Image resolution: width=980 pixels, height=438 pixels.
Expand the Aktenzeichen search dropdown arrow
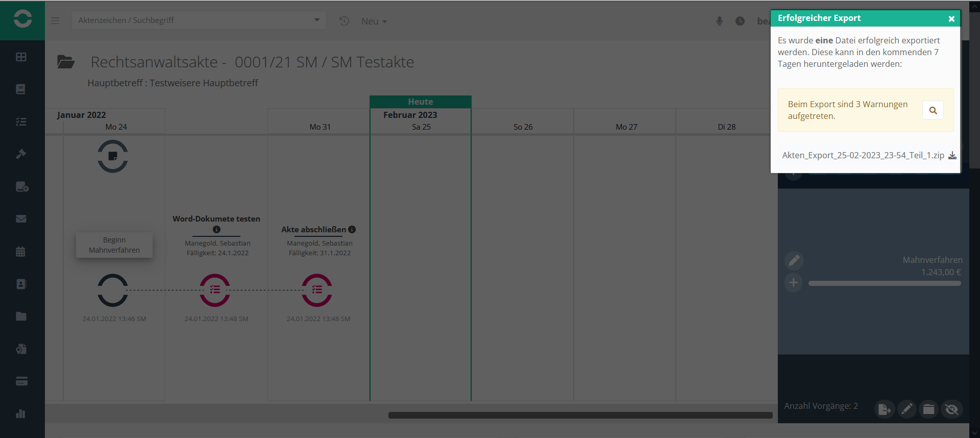click(316, 20)
